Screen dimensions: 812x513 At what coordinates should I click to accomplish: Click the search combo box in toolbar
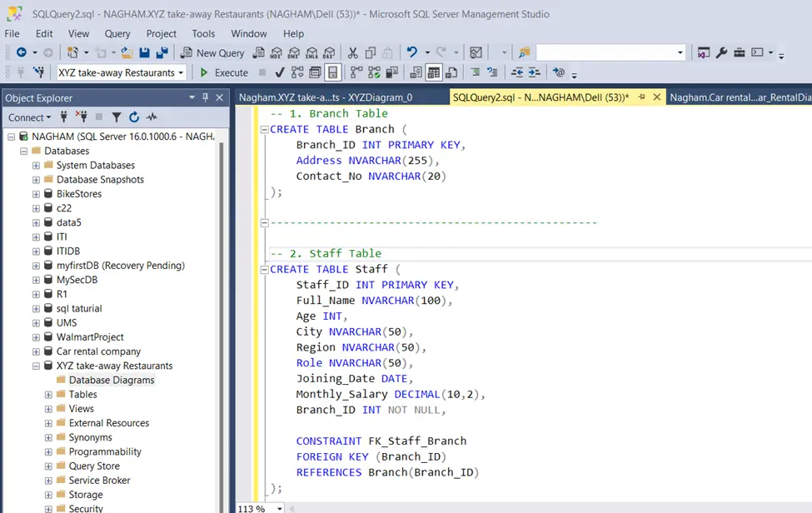610,52
